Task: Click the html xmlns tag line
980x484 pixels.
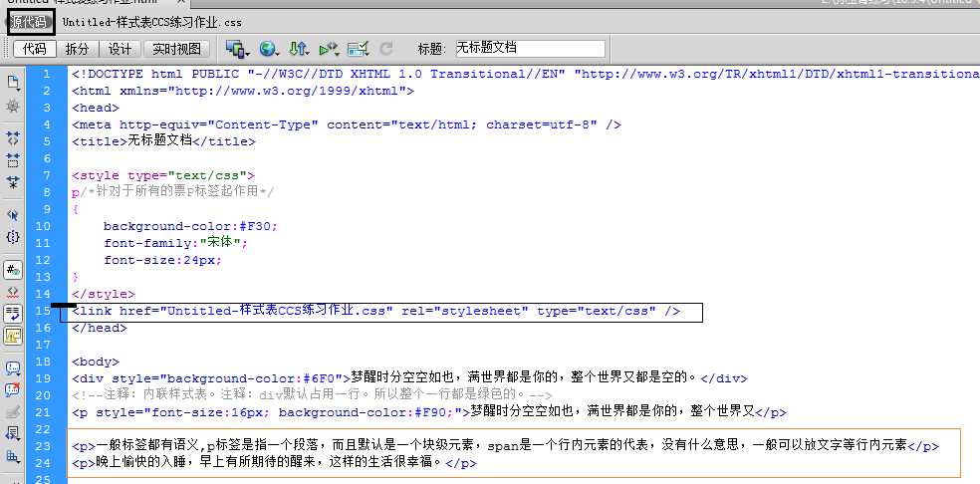Action: [242, 91]
